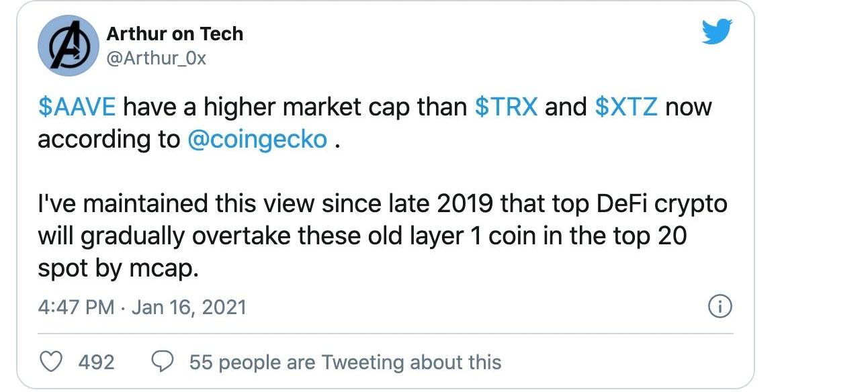868x392 pixels.
Task: Like the tweet with the heart icon
Action: tap(52, 362)
